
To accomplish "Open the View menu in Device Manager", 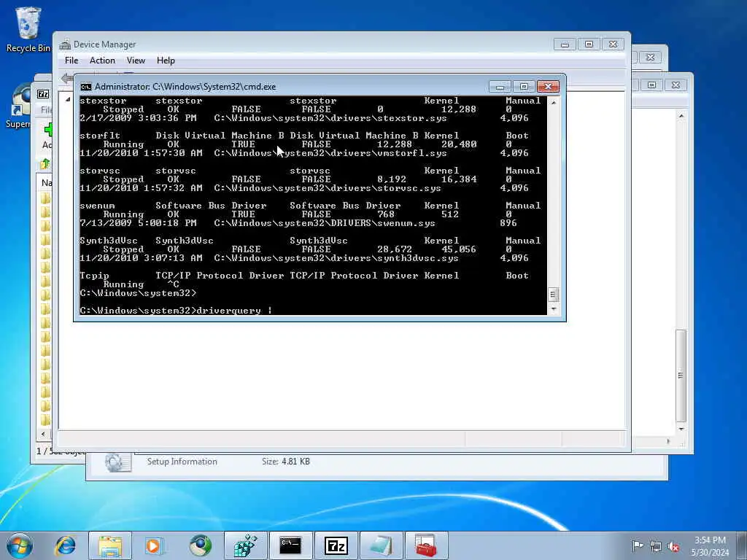I will pyautogui.click(x=136, y=61).
